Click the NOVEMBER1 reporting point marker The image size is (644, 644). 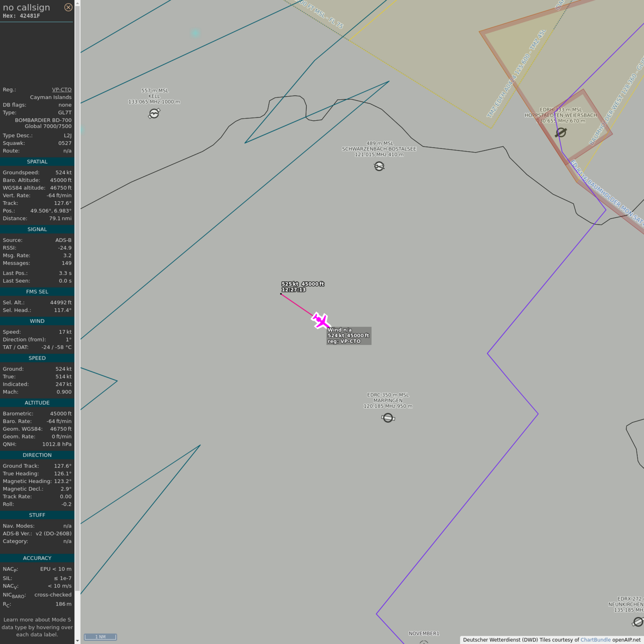coord(424,642)
